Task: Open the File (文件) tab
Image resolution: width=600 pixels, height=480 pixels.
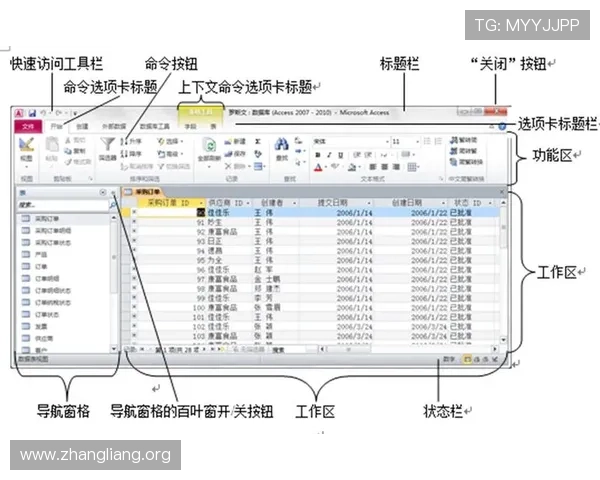Action: pyautogui.click(x=28, y=126)
